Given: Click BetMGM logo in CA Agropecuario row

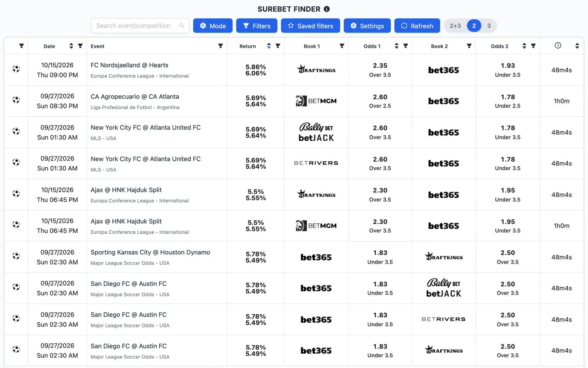Looking at the screenshot, I should (316, 101).
